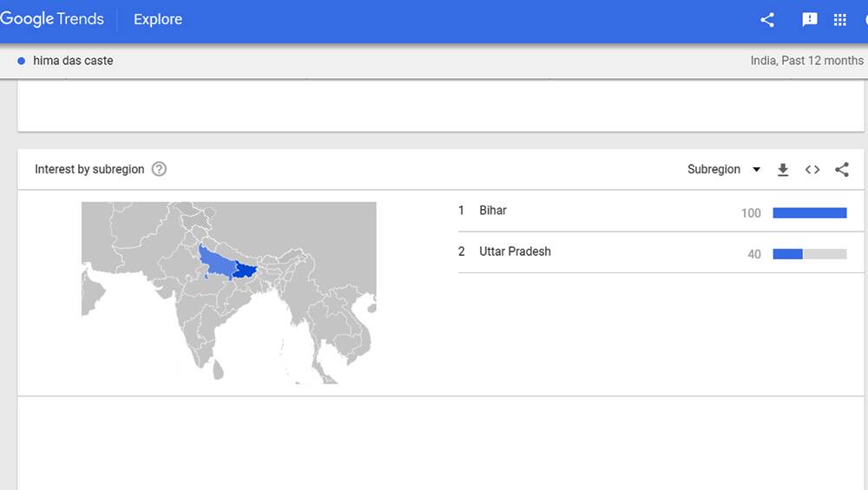This screenshot has width=868, height=490.
Task: Open the Explore section
Action: tap(158, 19)
